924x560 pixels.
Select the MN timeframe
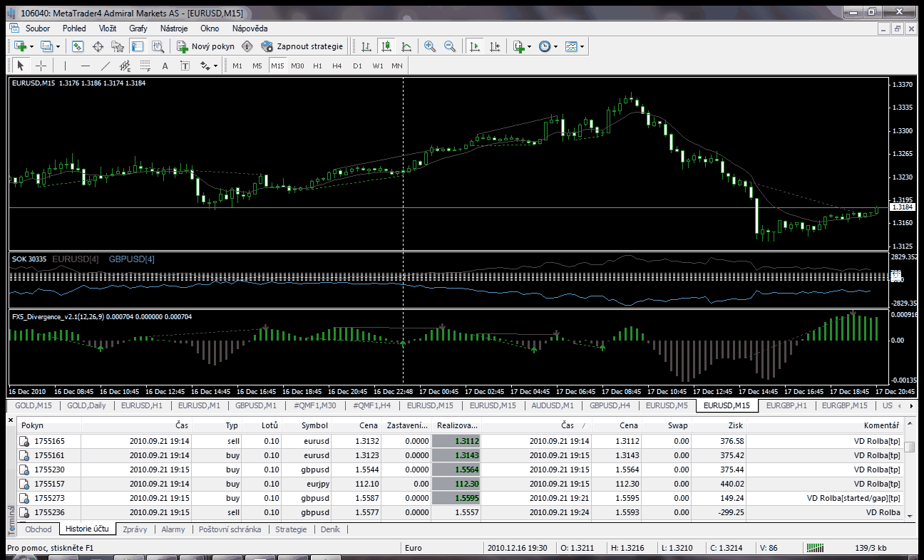397,66
